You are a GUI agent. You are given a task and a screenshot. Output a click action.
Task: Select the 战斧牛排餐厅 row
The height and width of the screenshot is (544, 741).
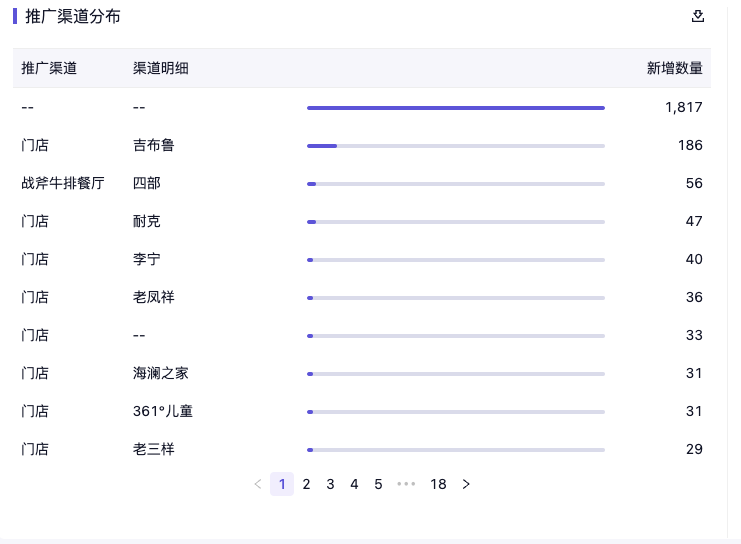click(x=63, y=183)
